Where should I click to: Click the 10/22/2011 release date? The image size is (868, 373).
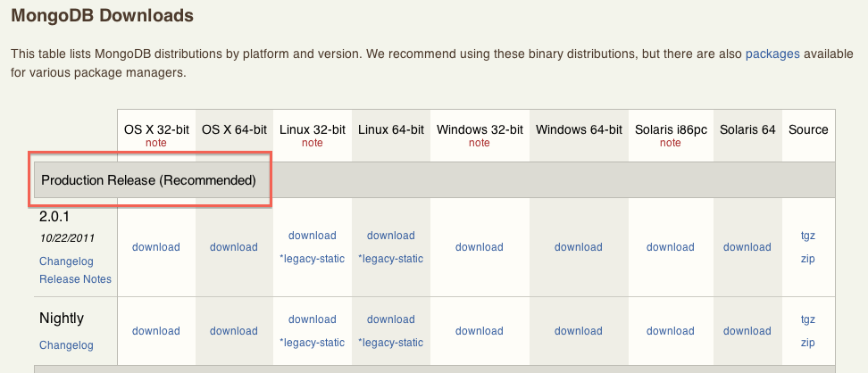(x=67, y=238)
